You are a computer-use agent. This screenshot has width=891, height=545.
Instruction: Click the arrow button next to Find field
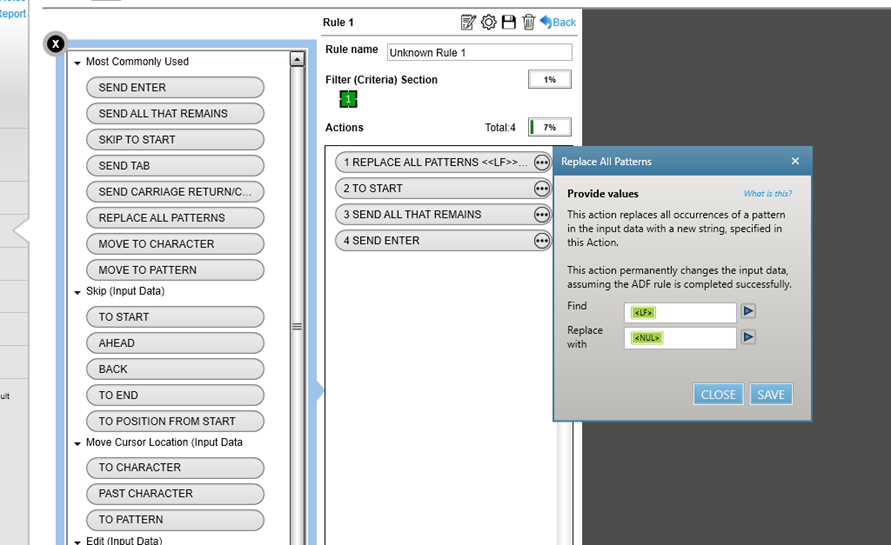coord(748,311)
